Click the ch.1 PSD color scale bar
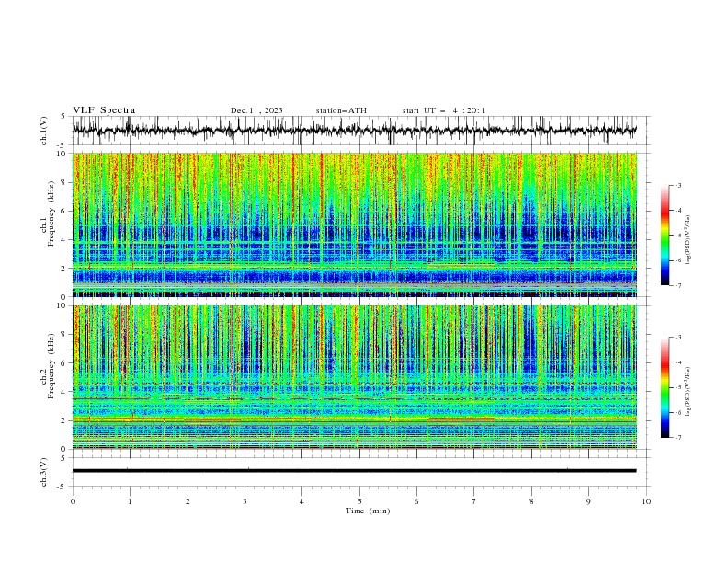Viewport: 728px width, 563px height. click(x=665, y=236)
